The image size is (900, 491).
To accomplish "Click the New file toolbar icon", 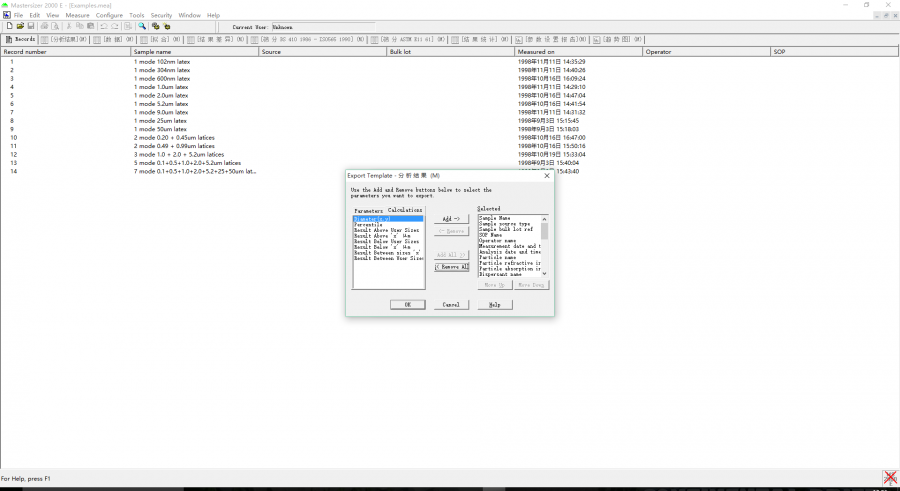I will [x=10, y=26].
